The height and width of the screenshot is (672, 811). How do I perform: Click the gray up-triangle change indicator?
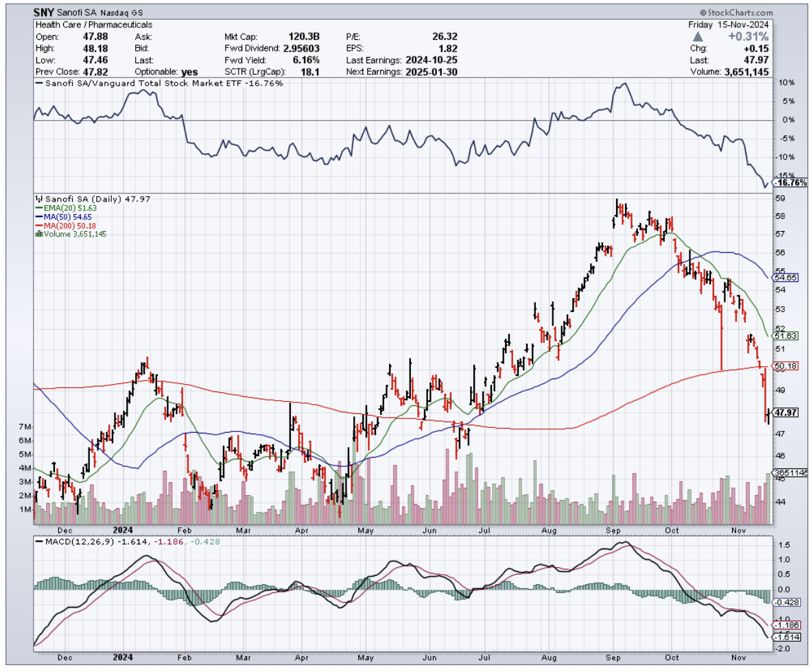click(x=698, y=36)
